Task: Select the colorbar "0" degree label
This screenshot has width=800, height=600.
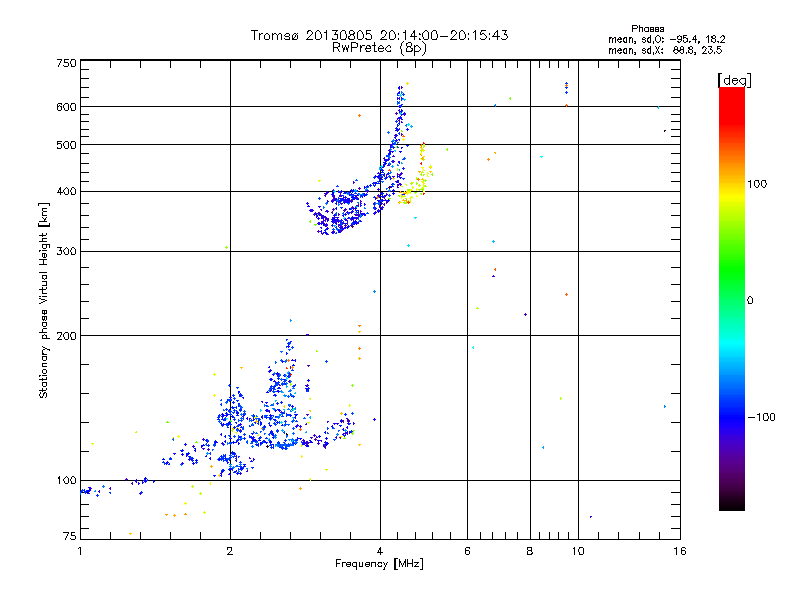Action: 750,301
